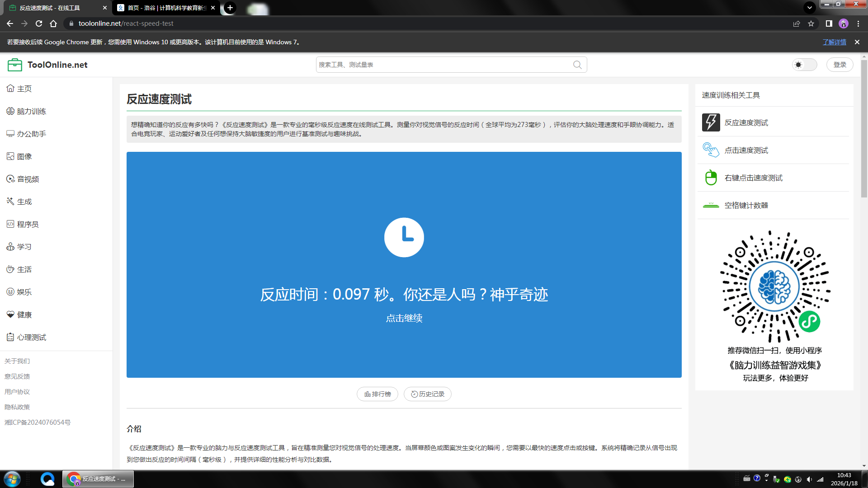Click the ToolOnline.net briefcase logo
This screenshot has height=488, width=868.
(x=14, y=65)
